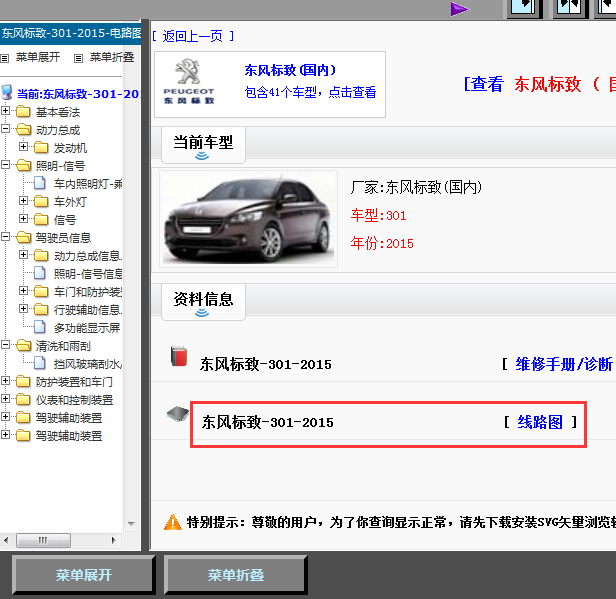
Task: Expand the 发动机 tree node
Action: coord(23,147)
